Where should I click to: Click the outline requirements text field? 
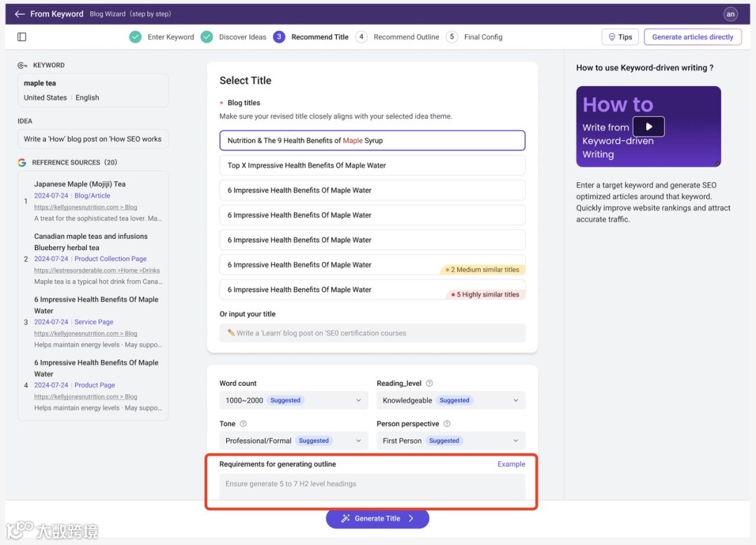(372, 486)
